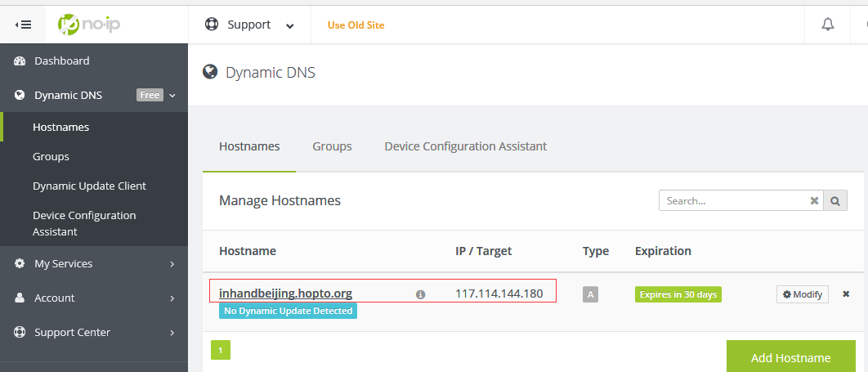Screen dimensions: 868x372
Task: Expand My Services in sidebar
Action: (x=94, y=263)
